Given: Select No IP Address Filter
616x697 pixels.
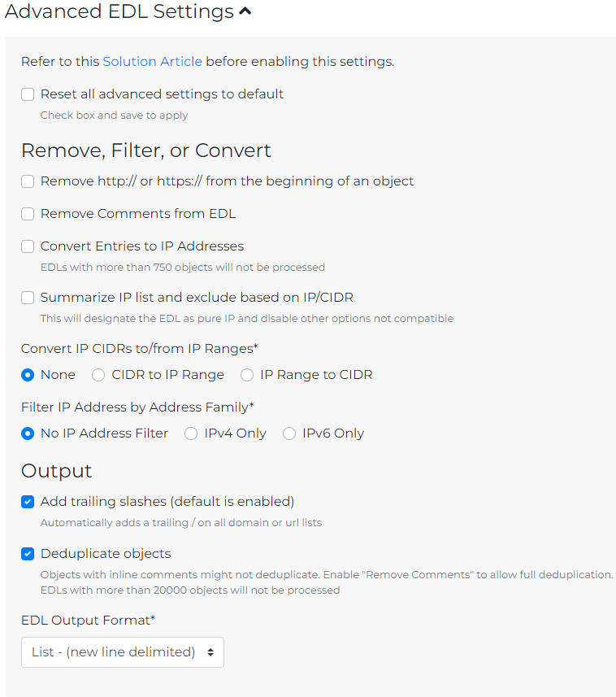Looking at the screenshot, I should click(x=27, y=433).
